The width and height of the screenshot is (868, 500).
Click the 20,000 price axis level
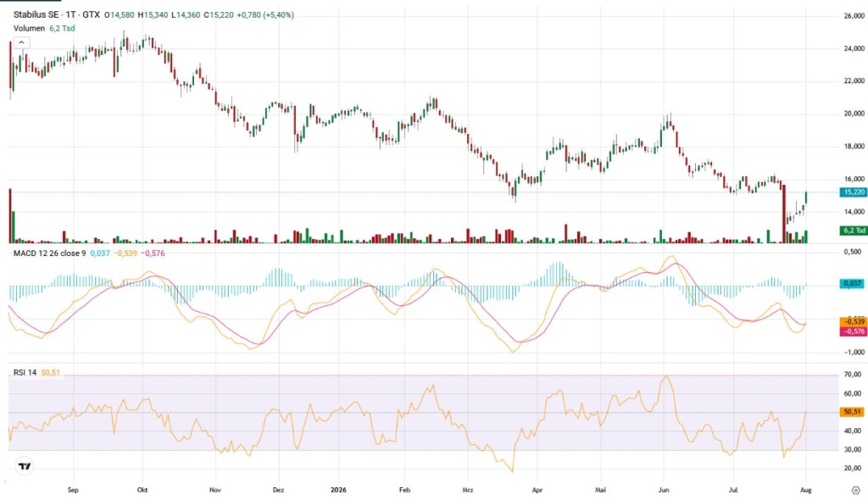click(854, 114)
